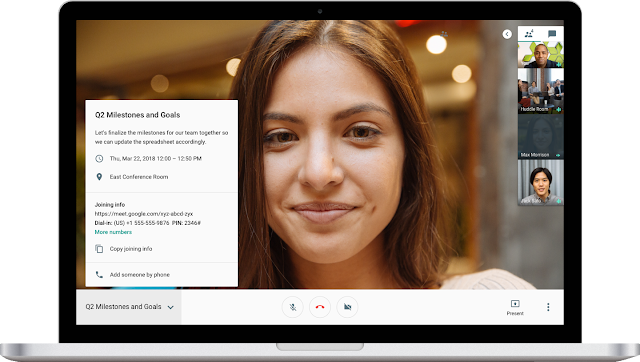Click the copy icon beside joining info
640x362 pixels.
coord(99,249)
